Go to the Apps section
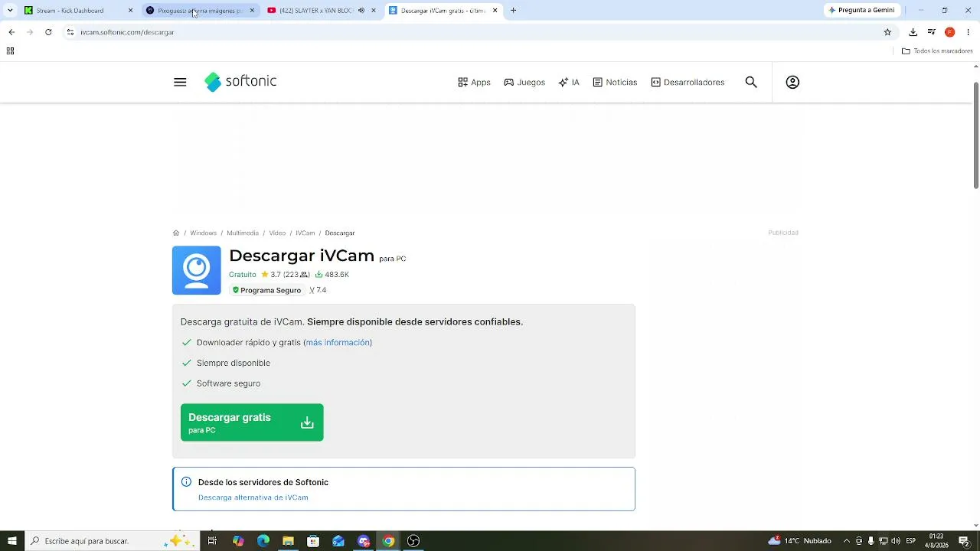 pyautogui.click(x=474, y=82)
